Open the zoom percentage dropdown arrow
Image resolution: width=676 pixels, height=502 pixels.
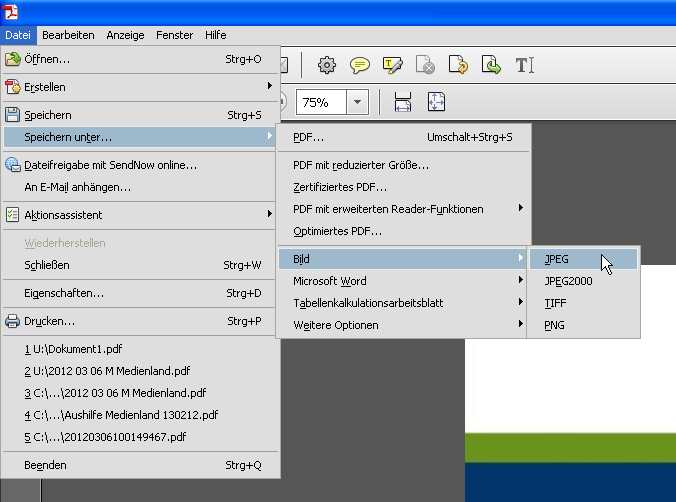tap(358, 102)
